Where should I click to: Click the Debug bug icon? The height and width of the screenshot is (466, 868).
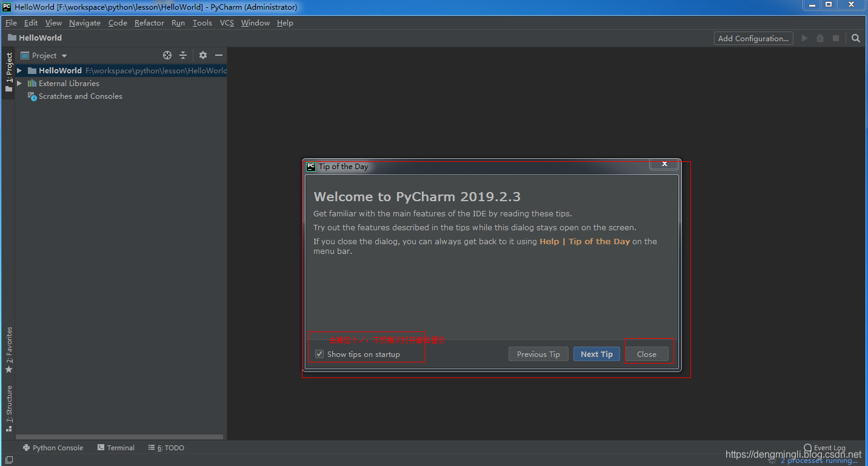(820, 38)
